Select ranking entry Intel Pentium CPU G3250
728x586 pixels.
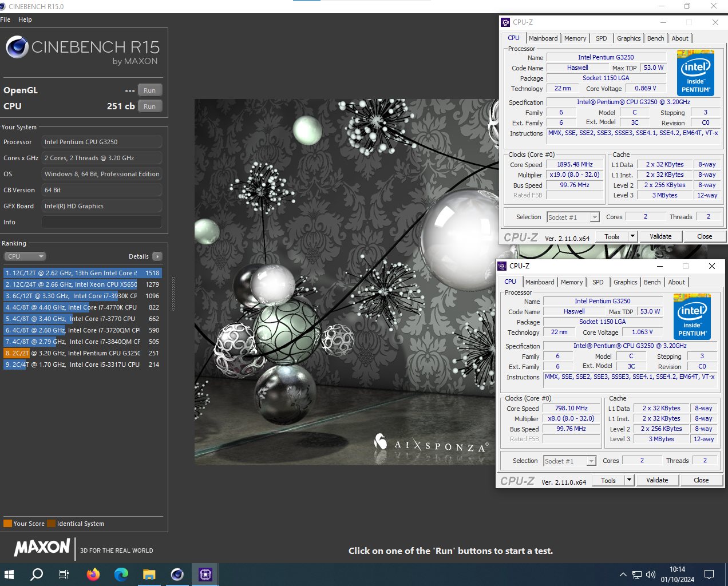[82, 353]
